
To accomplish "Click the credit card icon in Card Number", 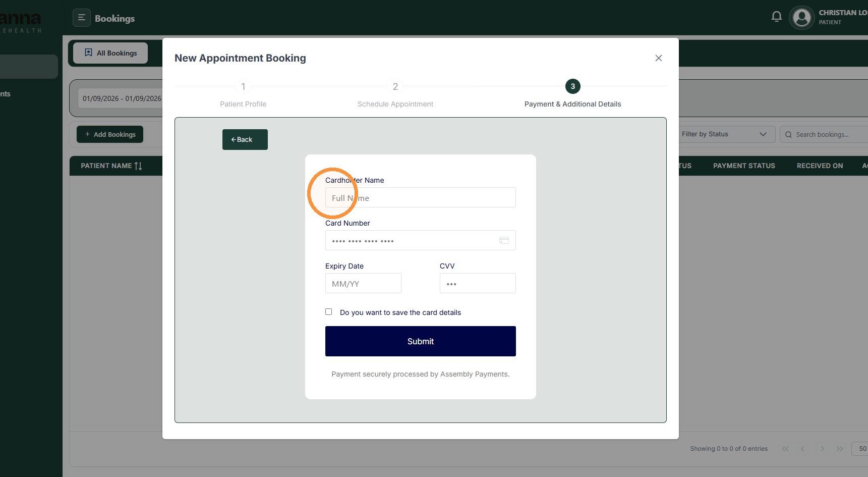I will pos(504,240).
